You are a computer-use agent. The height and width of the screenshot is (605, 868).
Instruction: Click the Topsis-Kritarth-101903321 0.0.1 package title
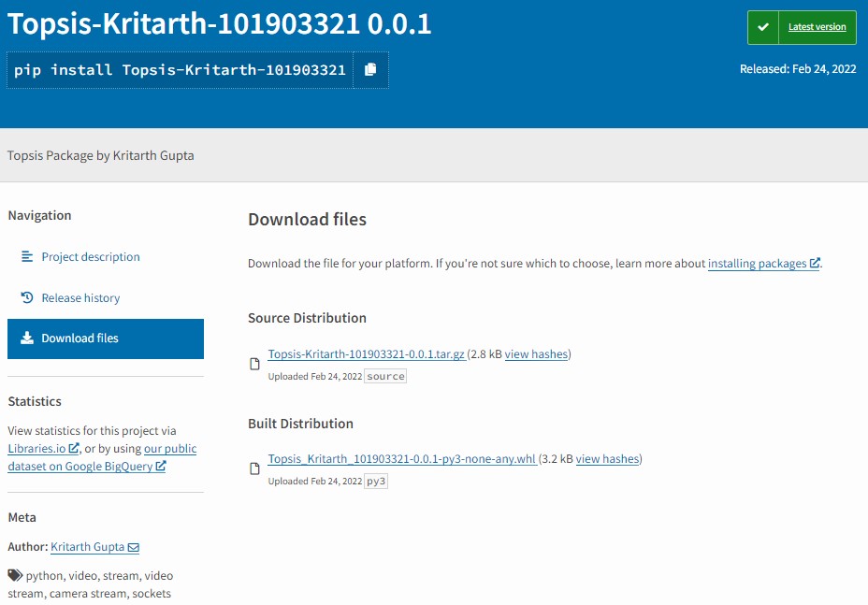point(219,23)
